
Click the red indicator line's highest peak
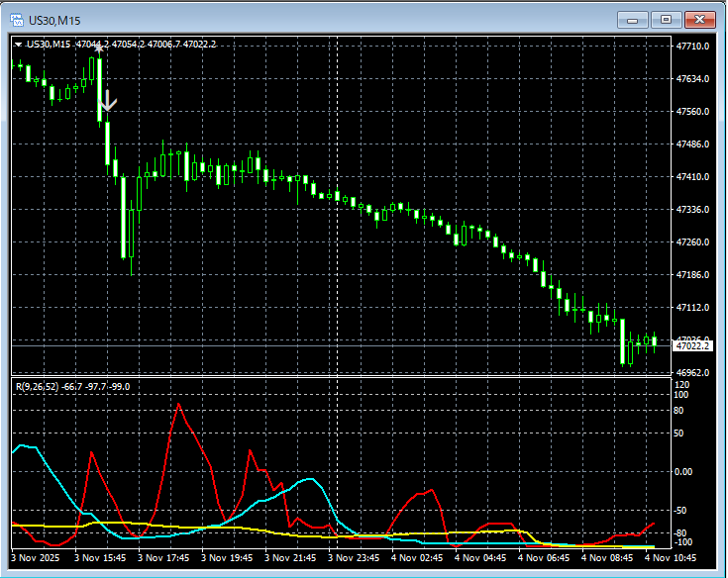tap(178, 404)
